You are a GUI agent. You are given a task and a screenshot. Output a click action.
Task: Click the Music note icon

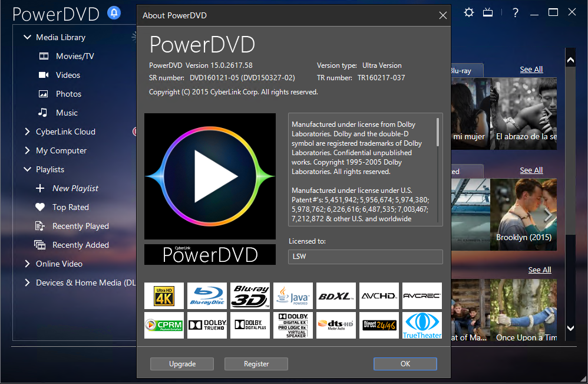point(43,113)
